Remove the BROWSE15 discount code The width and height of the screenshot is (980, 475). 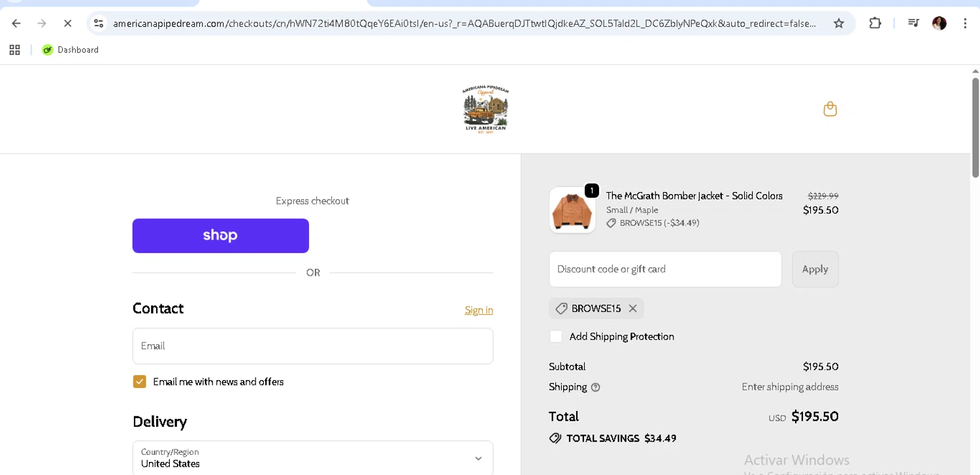click(x=632, y=308)
